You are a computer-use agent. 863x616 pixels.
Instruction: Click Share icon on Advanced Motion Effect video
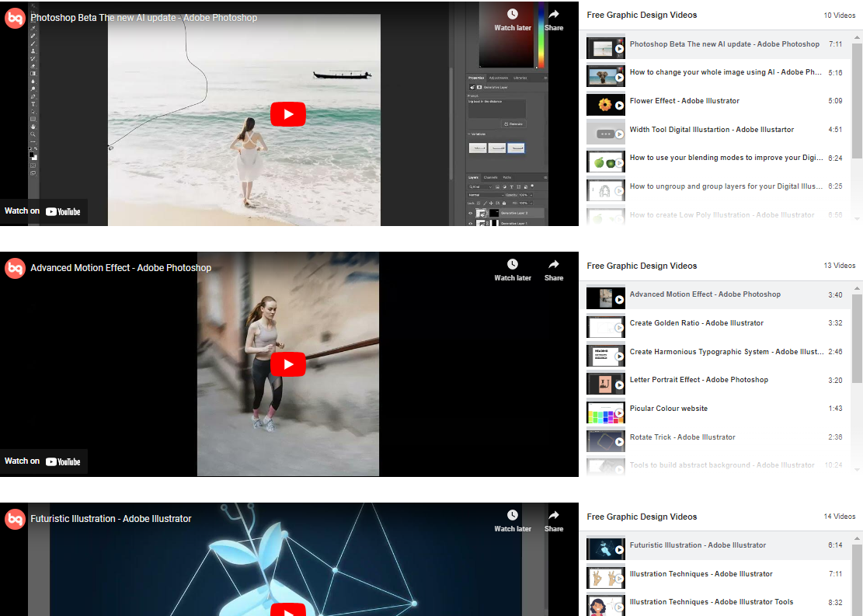pos(554,269)
